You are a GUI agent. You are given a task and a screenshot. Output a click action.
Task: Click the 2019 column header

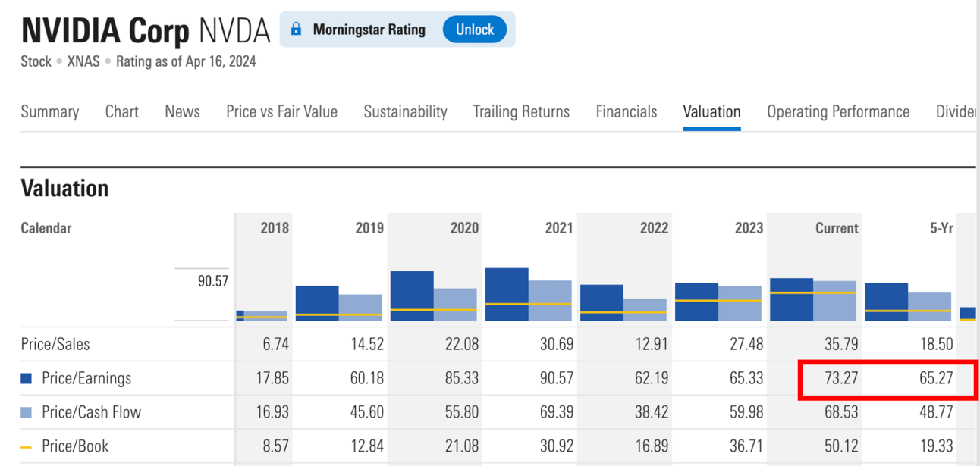(369, 228)
